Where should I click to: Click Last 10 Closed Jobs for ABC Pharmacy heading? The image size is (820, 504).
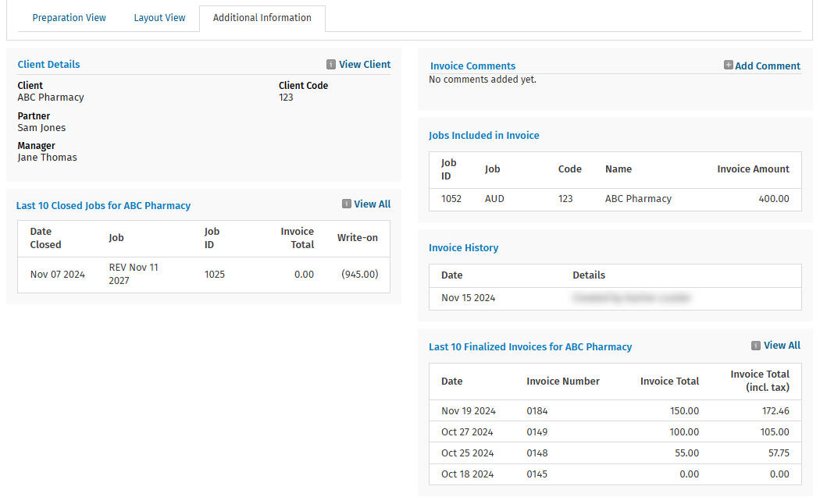(103, 205)
